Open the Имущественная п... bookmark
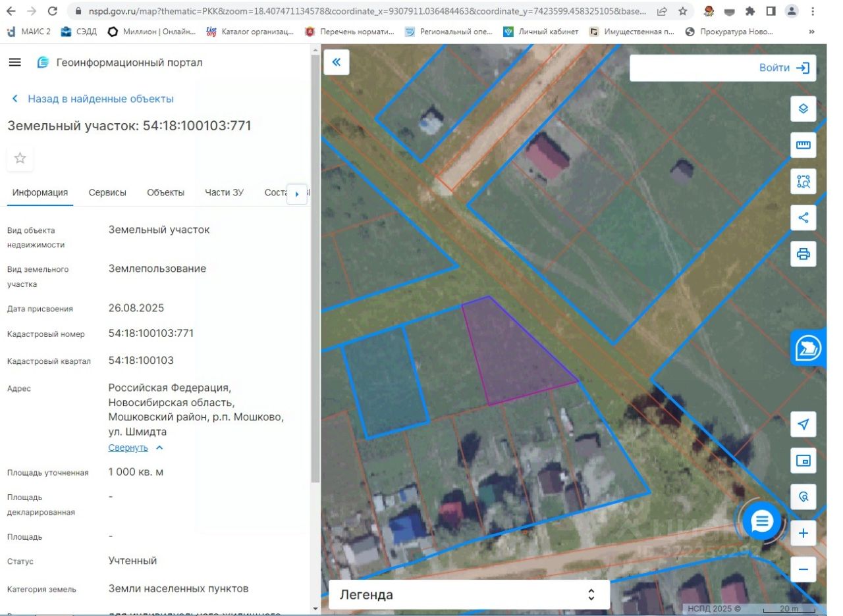The image size is (843, 616). [x=632, y=32]
